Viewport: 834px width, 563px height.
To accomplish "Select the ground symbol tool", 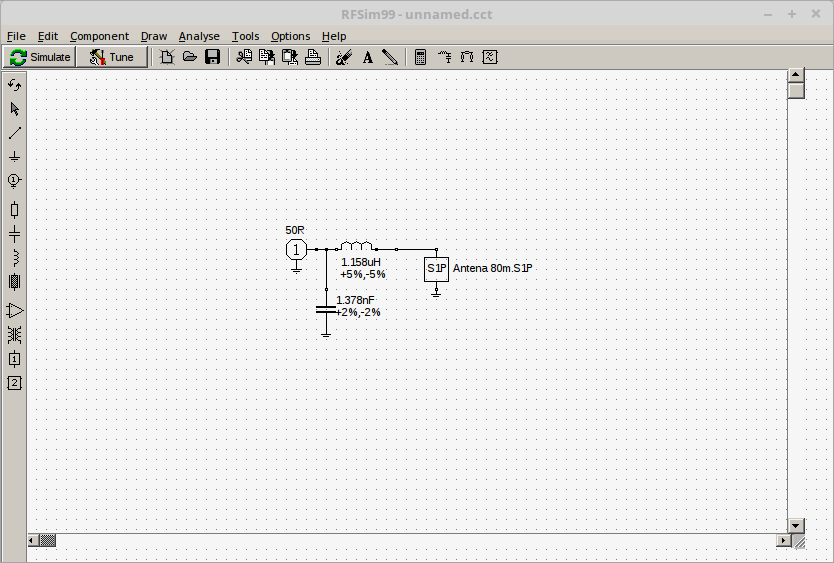I will (15, 157).
